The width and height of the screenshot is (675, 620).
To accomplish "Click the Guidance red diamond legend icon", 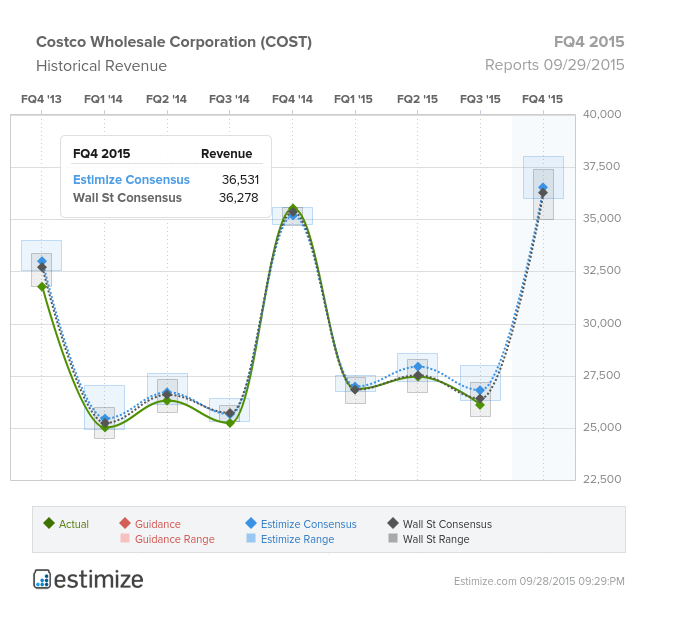I will click(125, 523).
